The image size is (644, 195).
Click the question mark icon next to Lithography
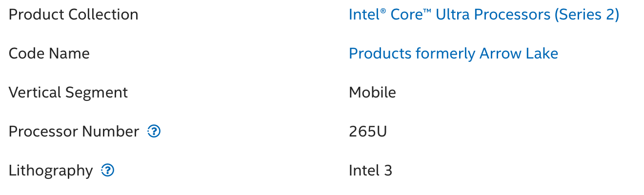coord(108,170)
